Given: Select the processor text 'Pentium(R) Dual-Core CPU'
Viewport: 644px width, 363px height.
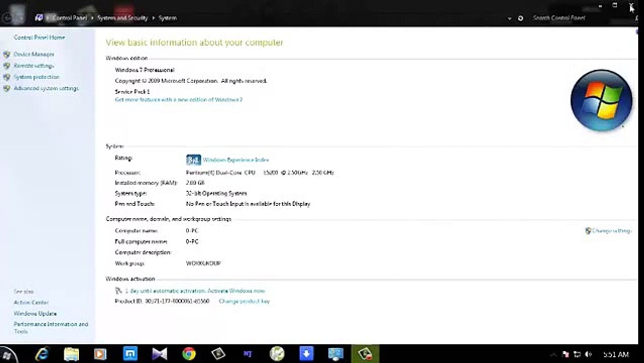Looking at the screenshot, I should [220, 172].
